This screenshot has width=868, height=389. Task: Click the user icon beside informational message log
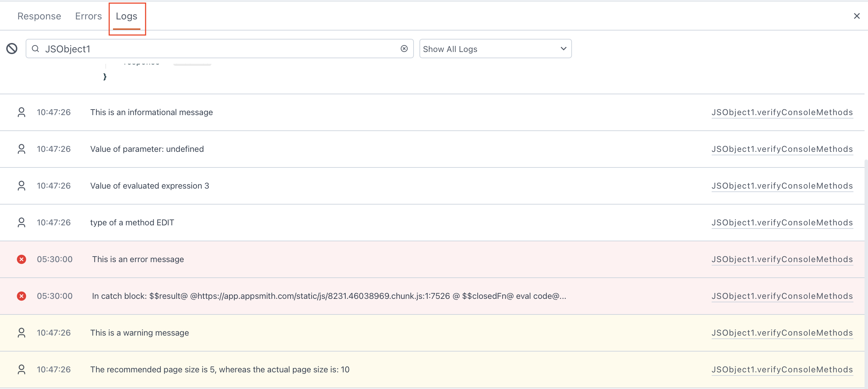pos(22,112)
